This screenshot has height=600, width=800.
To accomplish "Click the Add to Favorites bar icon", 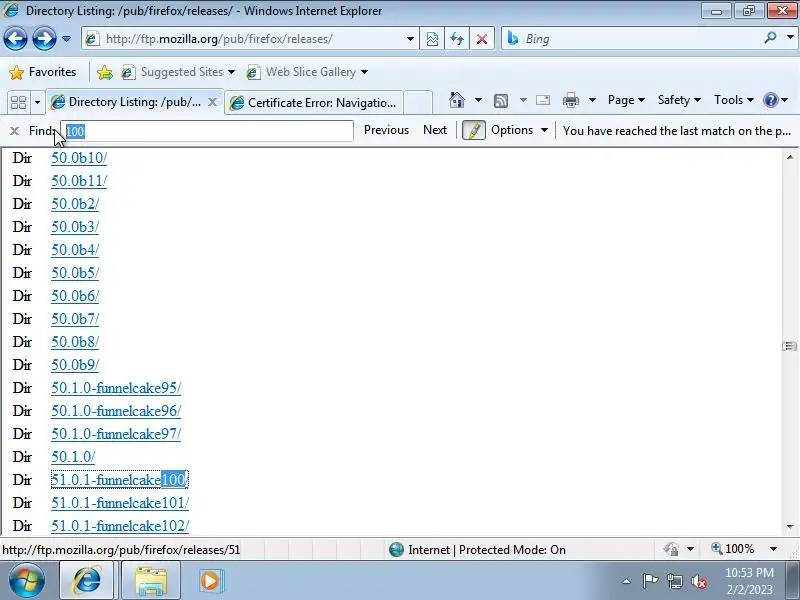I will pyautogui.click(x=105, y=72).
